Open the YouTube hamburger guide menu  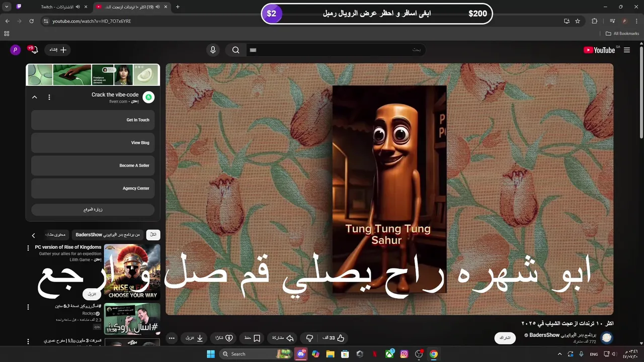627,50
